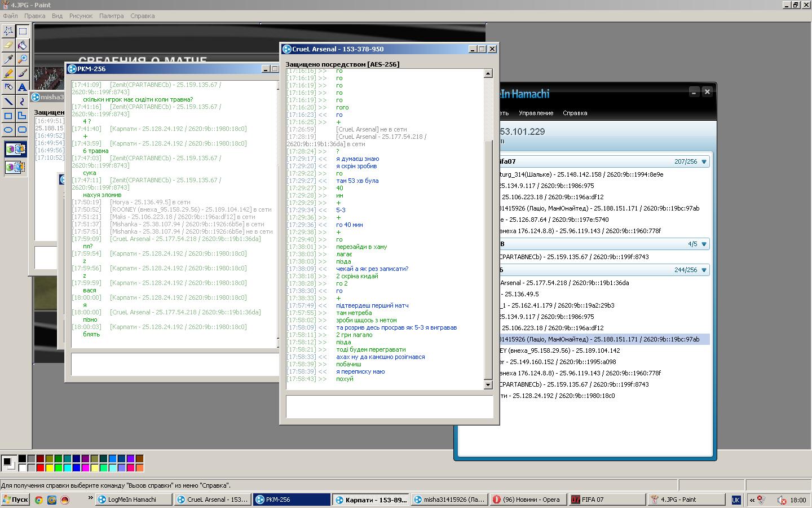Viewport: 812px width, 508px height.
Task: Enable transparent selection mode option
Action: click(16, 167)
